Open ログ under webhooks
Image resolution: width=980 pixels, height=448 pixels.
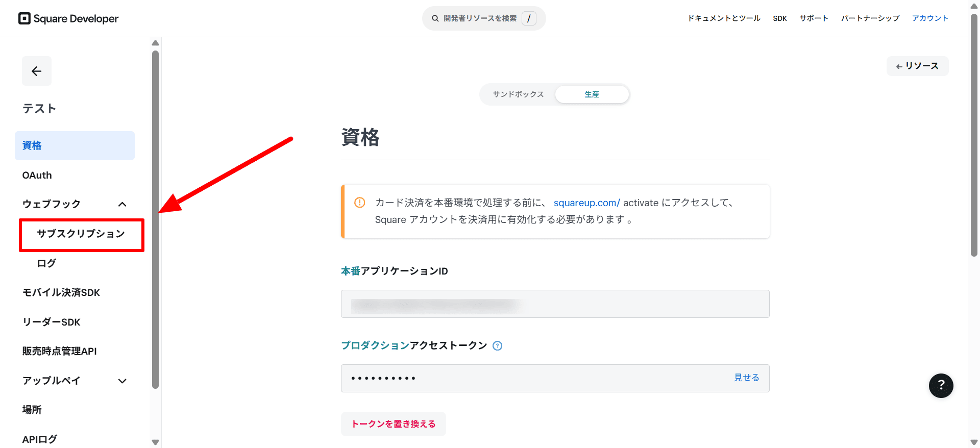coord(46,263)
